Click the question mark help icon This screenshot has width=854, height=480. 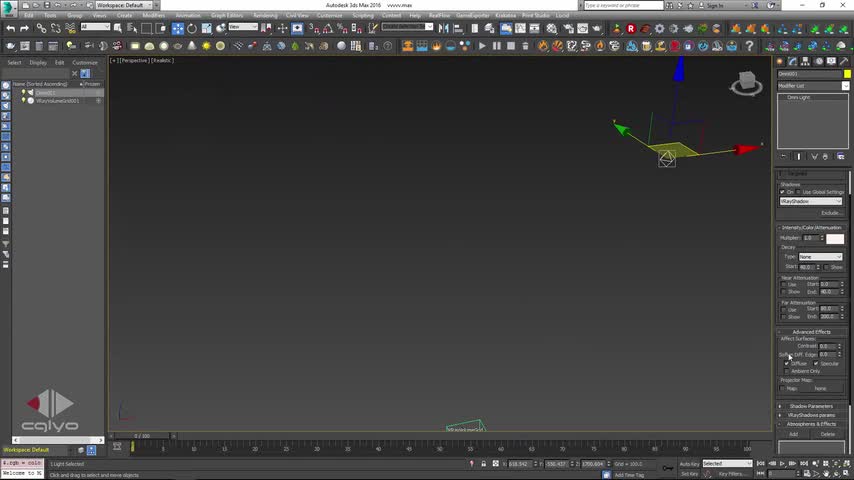749,46
